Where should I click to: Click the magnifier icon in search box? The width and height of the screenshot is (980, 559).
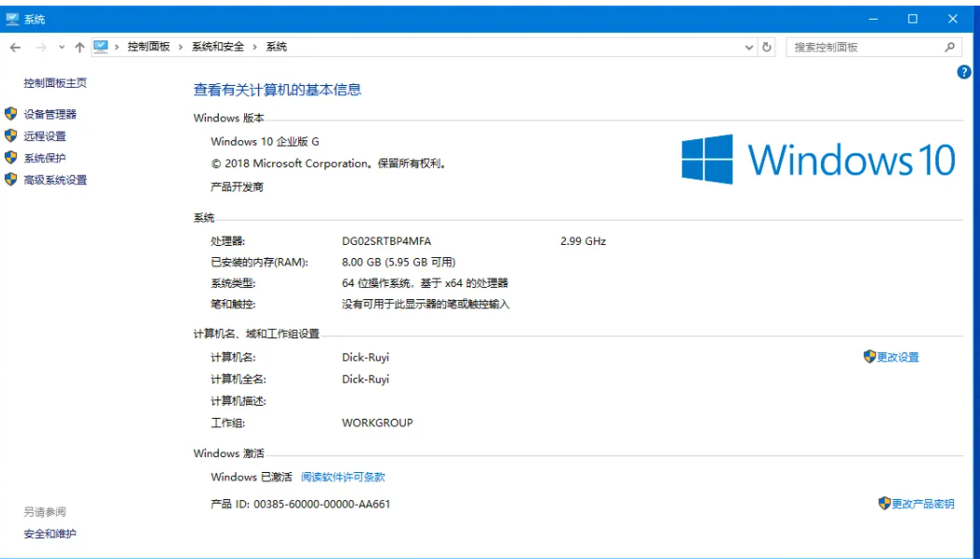coord(950,47)
